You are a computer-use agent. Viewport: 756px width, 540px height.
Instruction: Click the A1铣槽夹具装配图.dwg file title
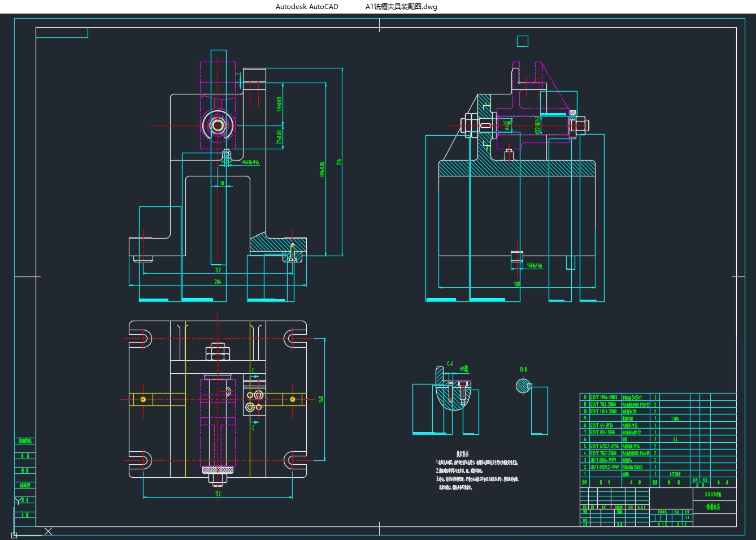(401, 7)
